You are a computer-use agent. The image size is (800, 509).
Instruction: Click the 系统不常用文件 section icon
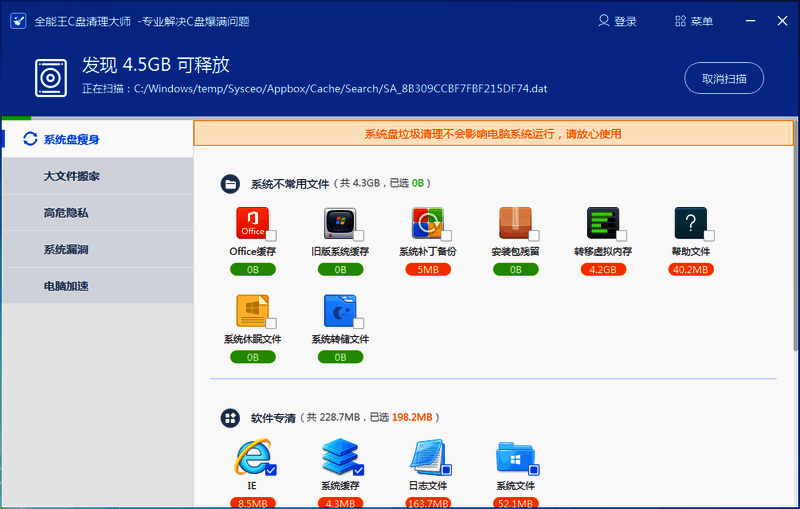(x=230, y=184)
